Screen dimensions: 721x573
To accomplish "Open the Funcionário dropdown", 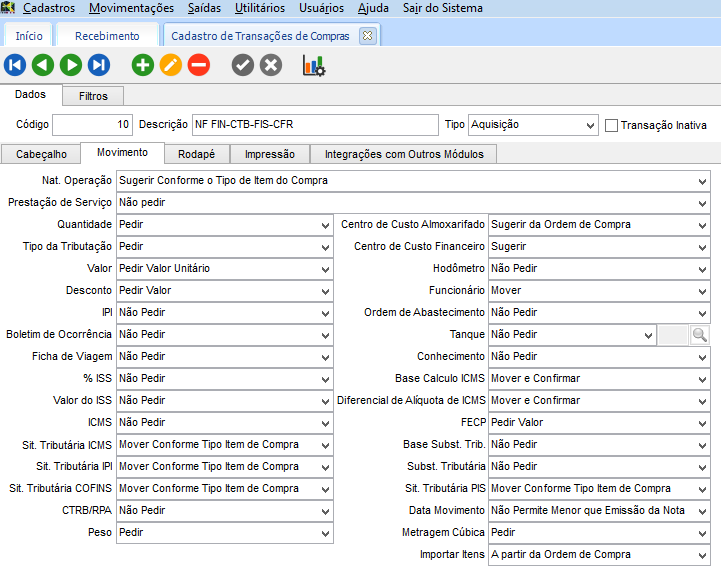I will point(703,291).
